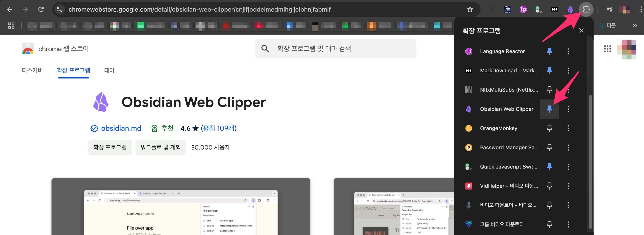The image size is (644, 235).
Task: Switch to the 테마 tab
Action: pos(109,70)
